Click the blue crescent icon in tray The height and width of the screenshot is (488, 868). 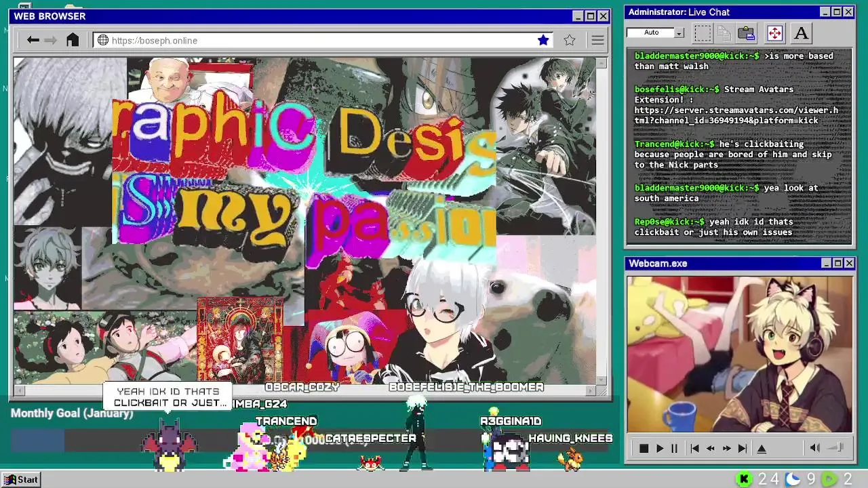(x=792, y=479)
